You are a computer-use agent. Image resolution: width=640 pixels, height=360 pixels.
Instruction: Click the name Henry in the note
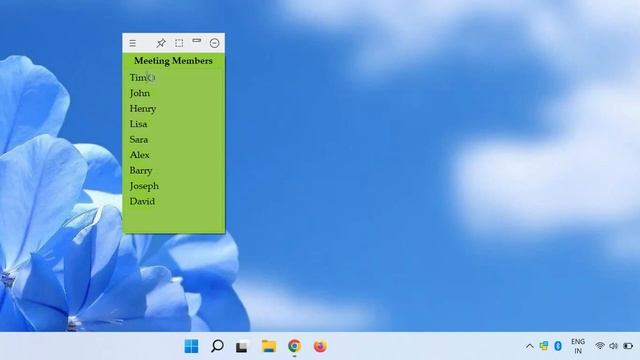click(143, 109)
